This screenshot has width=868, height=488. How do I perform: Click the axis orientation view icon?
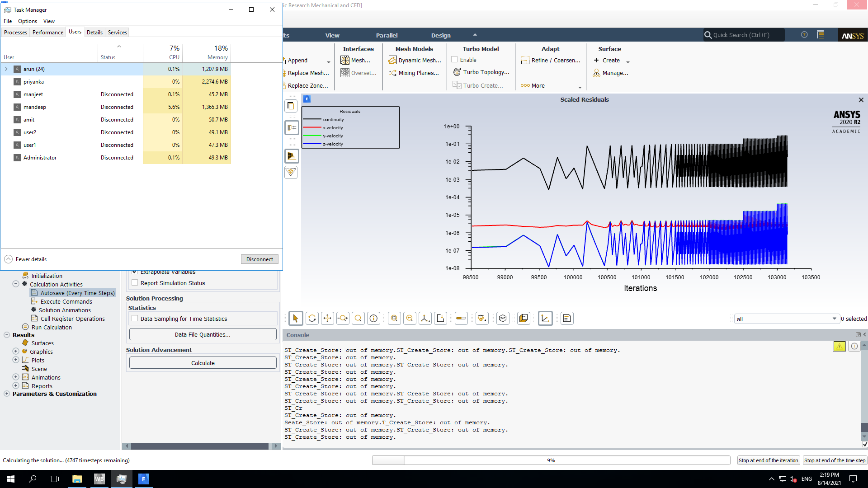pyautogui.click(x=425, y=319)
